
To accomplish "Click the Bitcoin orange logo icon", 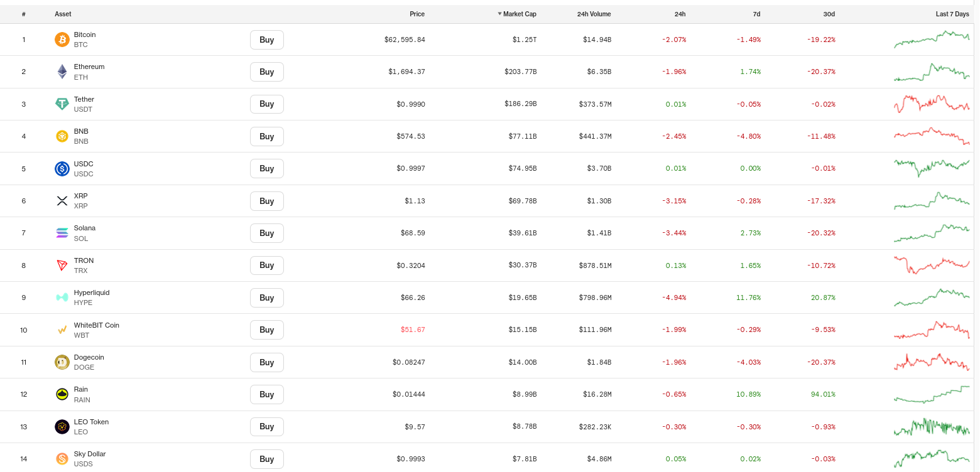I will click(x=62, y=40).
